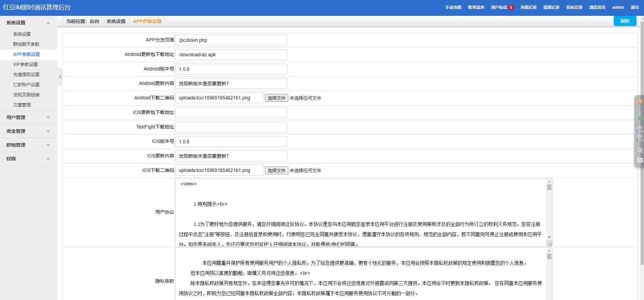Click 选择文件 for Android下载二维码
This screenshot has width=644, height=300.
click(276, 98)
